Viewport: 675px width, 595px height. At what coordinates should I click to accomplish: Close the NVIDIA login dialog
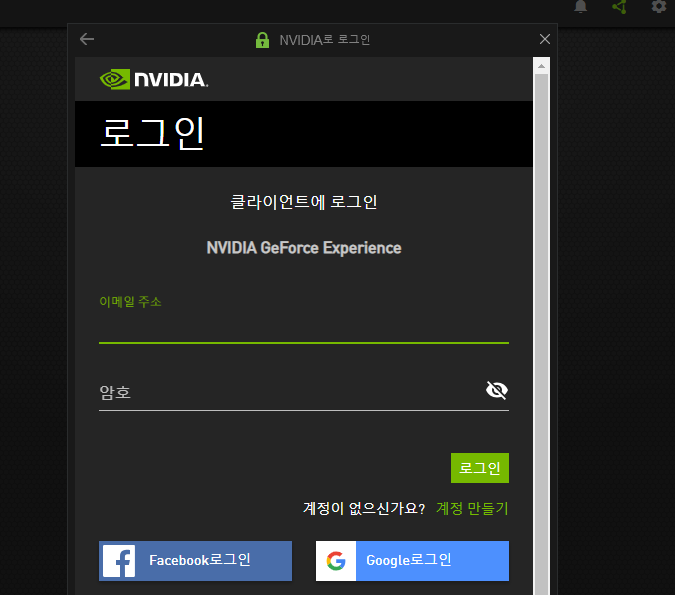545,39
